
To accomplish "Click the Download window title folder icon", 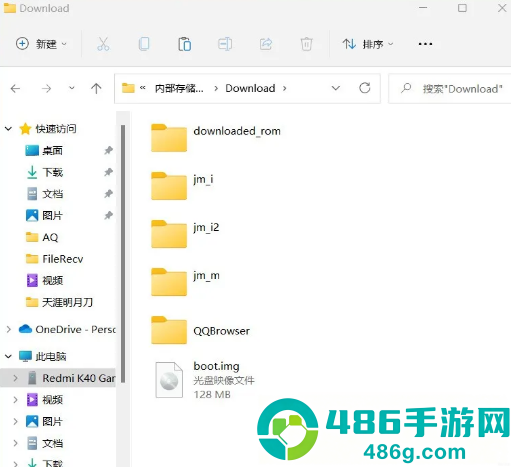I will pyautogui.click(x=10, y=8).
